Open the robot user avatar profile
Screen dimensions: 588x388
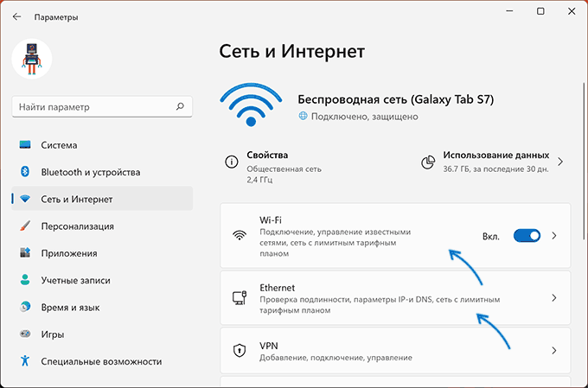click(32, 59)
